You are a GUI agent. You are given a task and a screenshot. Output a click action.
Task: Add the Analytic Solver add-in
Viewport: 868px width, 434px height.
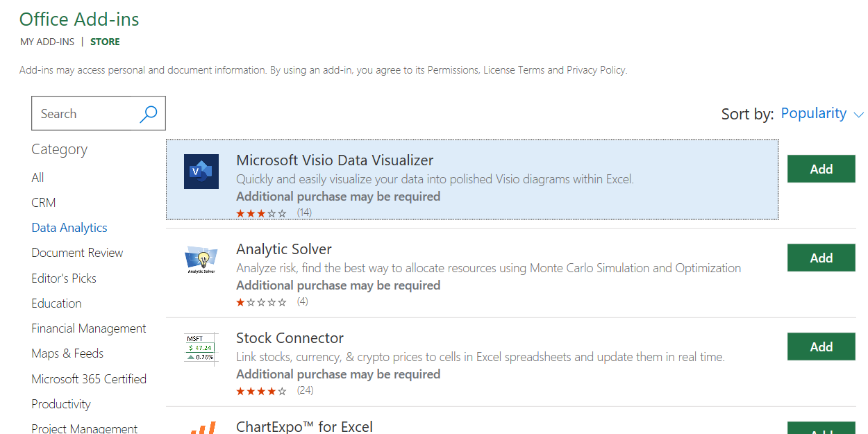(x=821, y=258)
